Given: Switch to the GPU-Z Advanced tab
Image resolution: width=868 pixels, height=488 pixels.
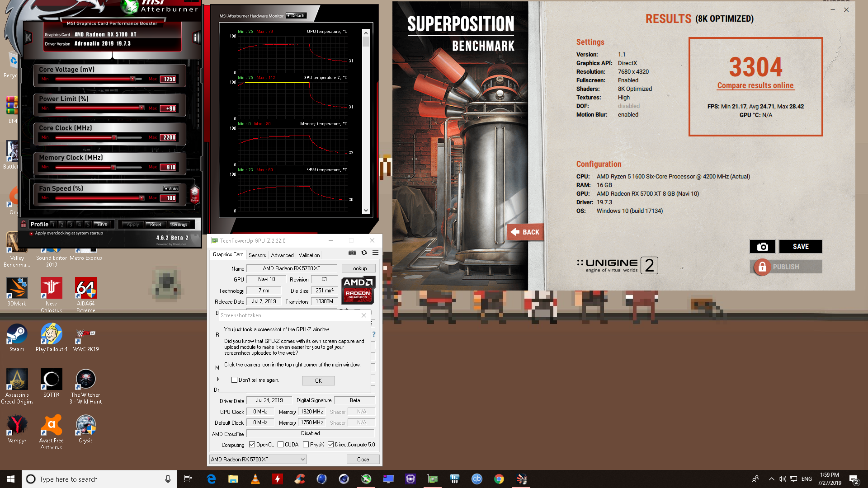Looking at the screenshot, I should click(282, 255).
